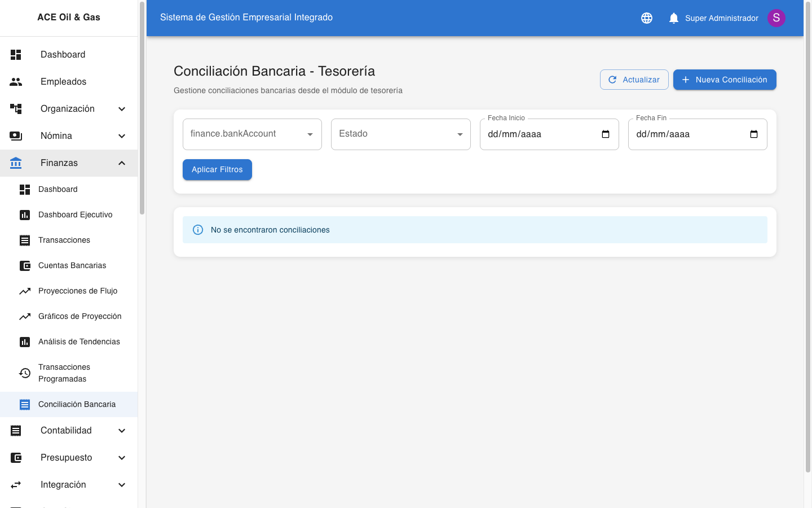812x508 pixels.
Task: Click the purple user avatar
Action: click(776, 18)
